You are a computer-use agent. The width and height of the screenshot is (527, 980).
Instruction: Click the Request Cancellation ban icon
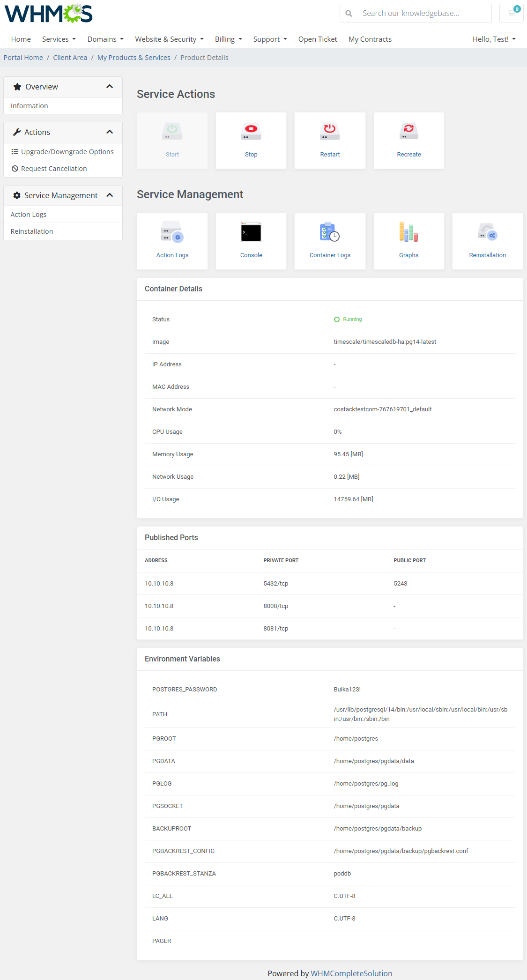(15, 169)
